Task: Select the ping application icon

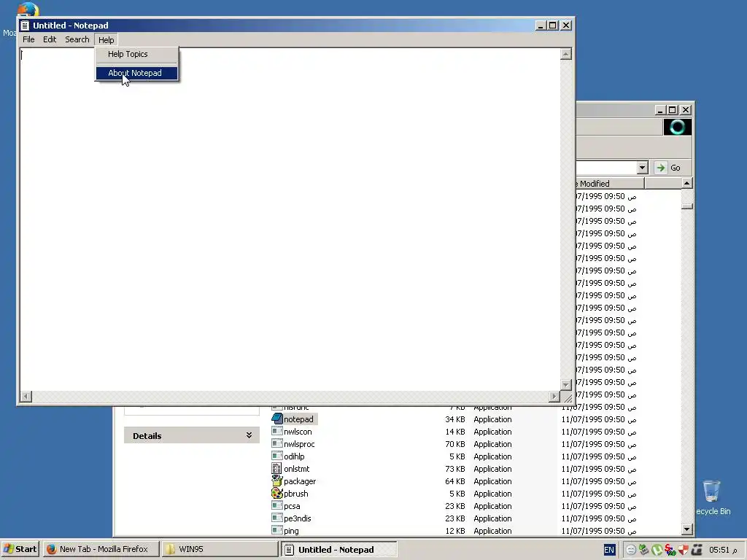Action: (x=276, y=530)
